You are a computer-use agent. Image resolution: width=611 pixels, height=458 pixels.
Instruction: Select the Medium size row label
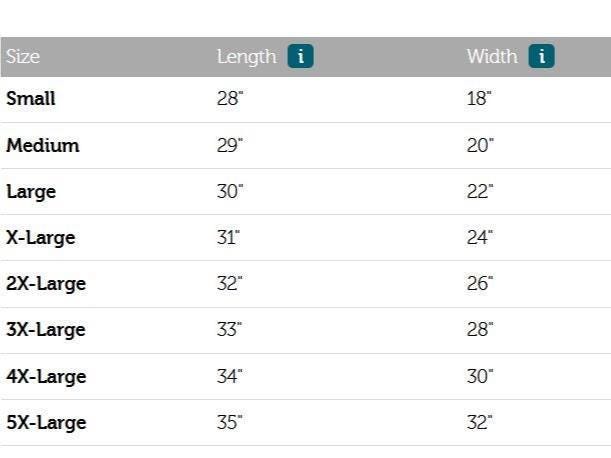tap(43, 145)
